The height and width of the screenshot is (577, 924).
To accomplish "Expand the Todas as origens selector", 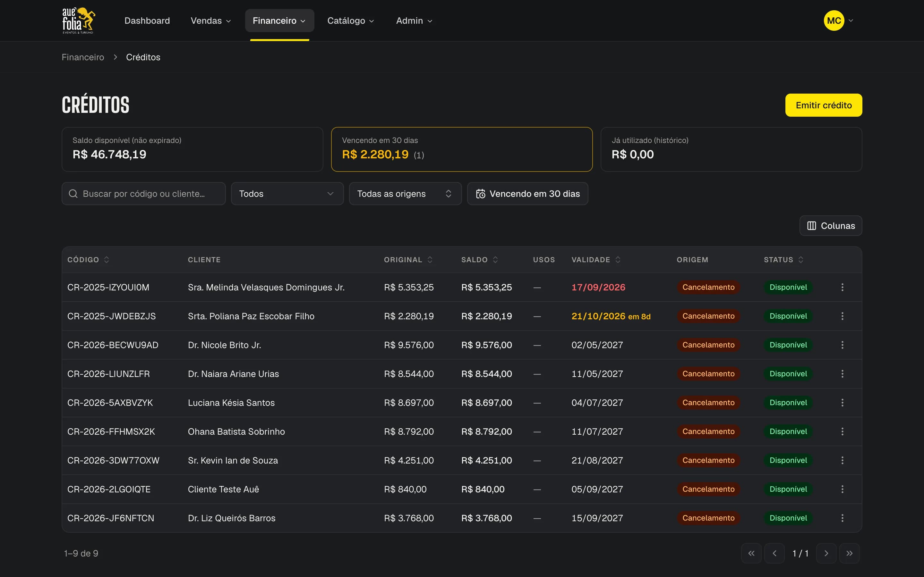I will click(405, 194).
